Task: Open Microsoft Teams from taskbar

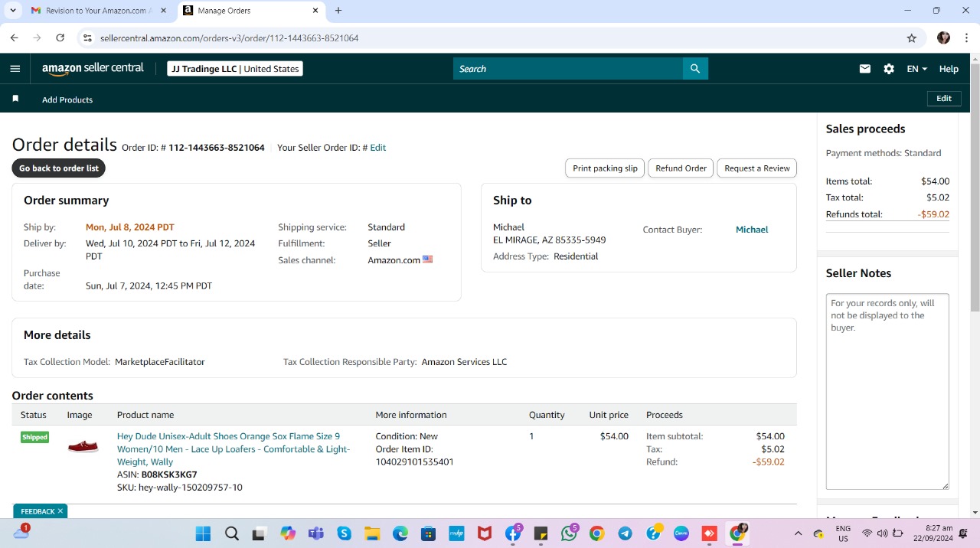Action: coord(315,533)
